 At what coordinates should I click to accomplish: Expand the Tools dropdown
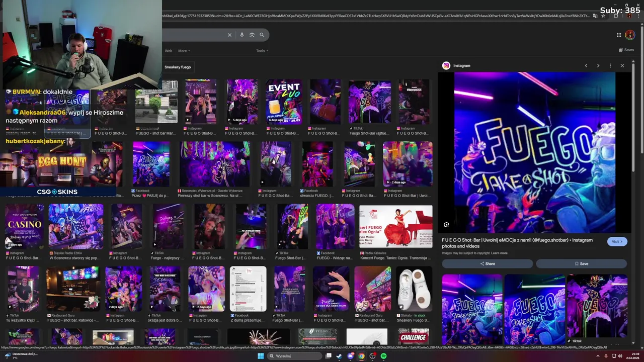pyautogui.click(x=262, y=51)
